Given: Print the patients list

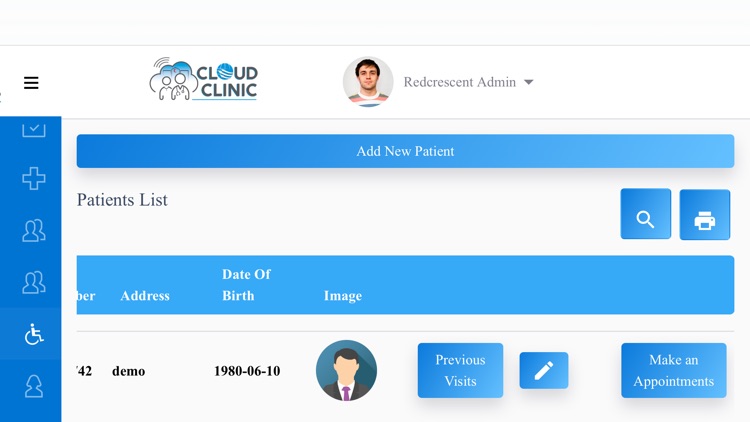Looking at the screenshot, I should [x=705, y=215].
